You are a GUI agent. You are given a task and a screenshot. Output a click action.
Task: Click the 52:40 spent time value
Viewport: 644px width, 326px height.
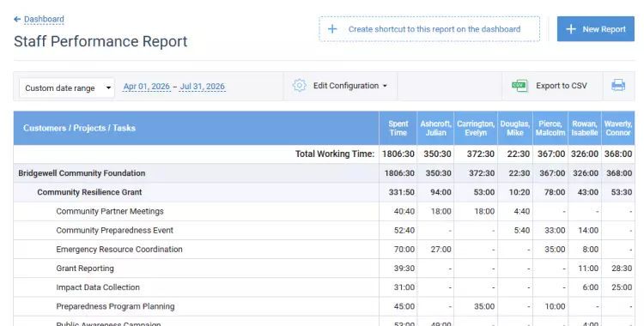[404, 230]
